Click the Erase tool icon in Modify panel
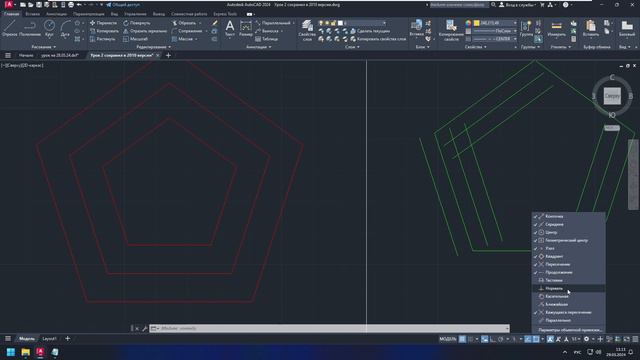Screen dimensions: 640x360 pos(215,23)
